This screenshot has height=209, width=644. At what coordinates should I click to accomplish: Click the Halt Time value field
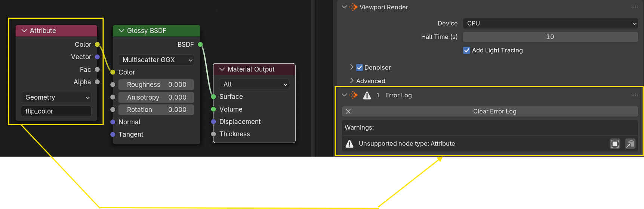[550, 37]
